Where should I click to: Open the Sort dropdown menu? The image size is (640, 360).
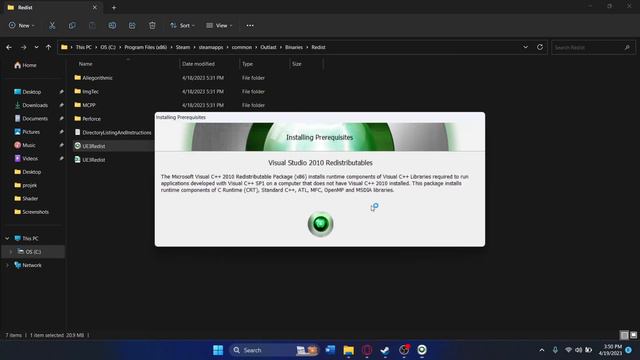(x=182, y=25)
